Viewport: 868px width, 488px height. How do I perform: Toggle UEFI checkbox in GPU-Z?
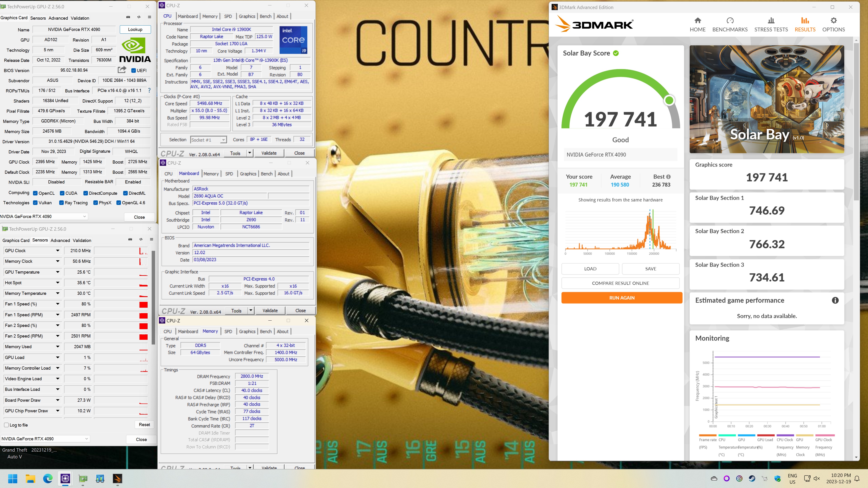[x=133, y=71]
